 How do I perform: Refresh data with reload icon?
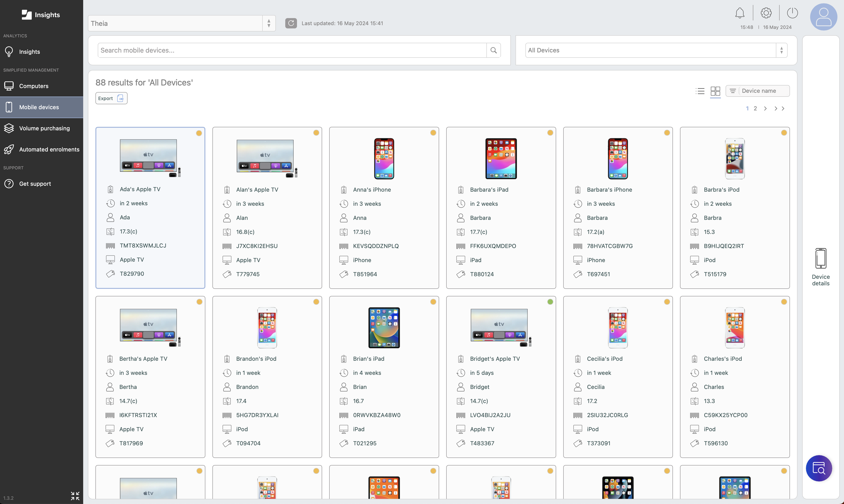(291, 23)
